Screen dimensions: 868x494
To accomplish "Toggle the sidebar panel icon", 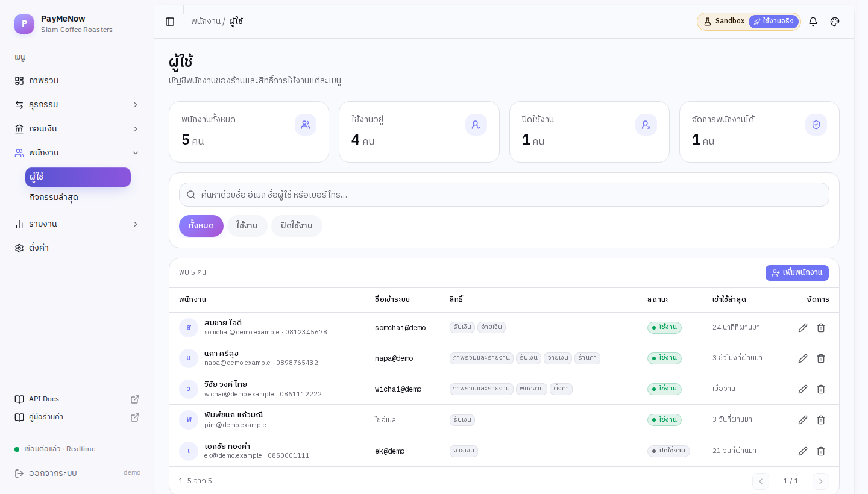I will 170,22.
